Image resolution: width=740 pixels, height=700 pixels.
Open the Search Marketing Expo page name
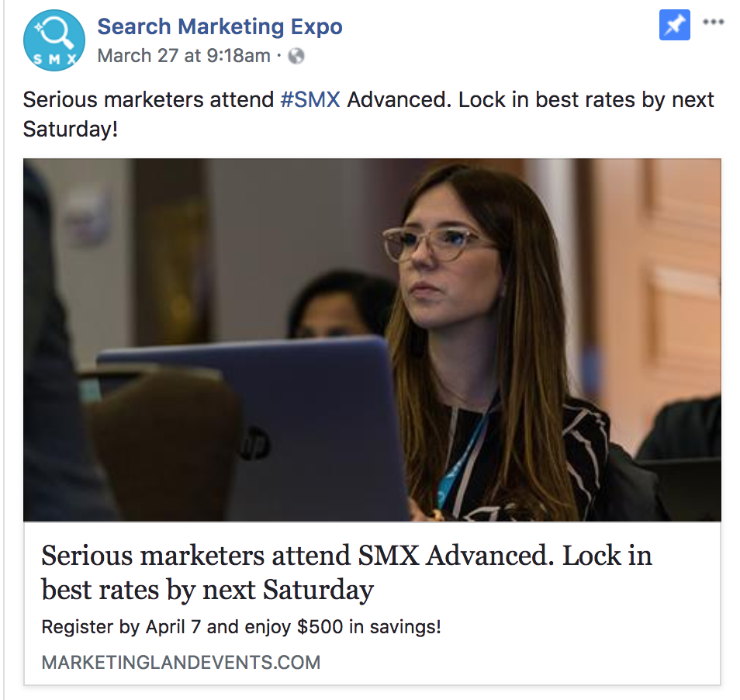[x=220, y=26]
